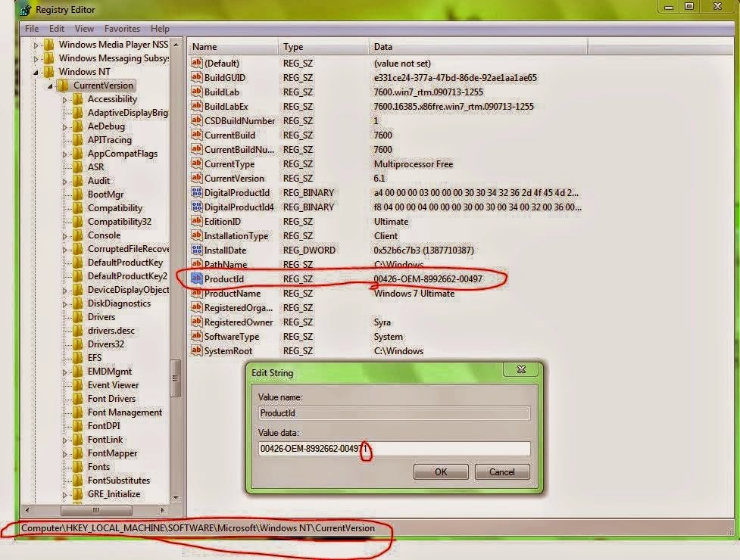This screenshot has height=560, width=740.
Task: Click the ProductName string value icon
Action: pos(196,293)
